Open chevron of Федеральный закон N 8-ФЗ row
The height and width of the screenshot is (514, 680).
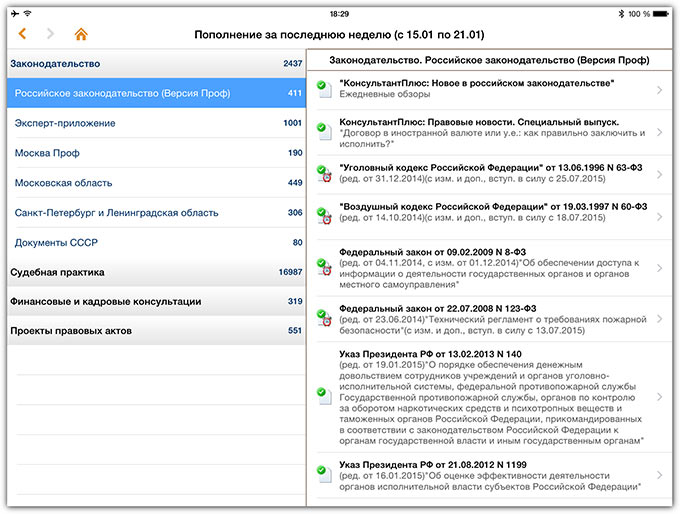(x=660, y=268)
